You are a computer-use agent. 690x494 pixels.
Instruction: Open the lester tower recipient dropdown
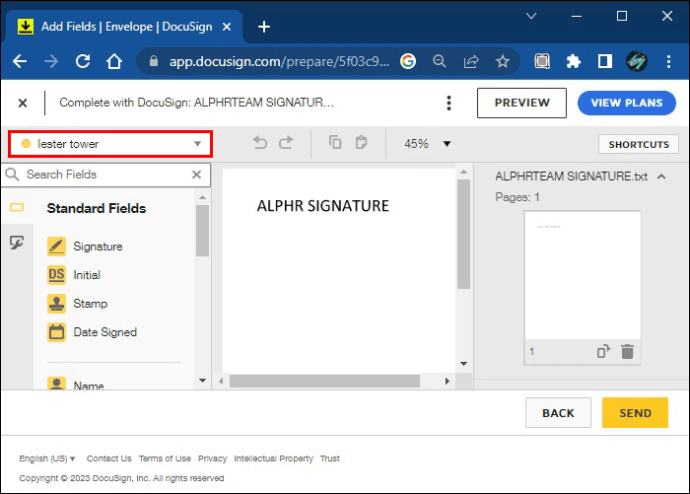click(110, 144)
